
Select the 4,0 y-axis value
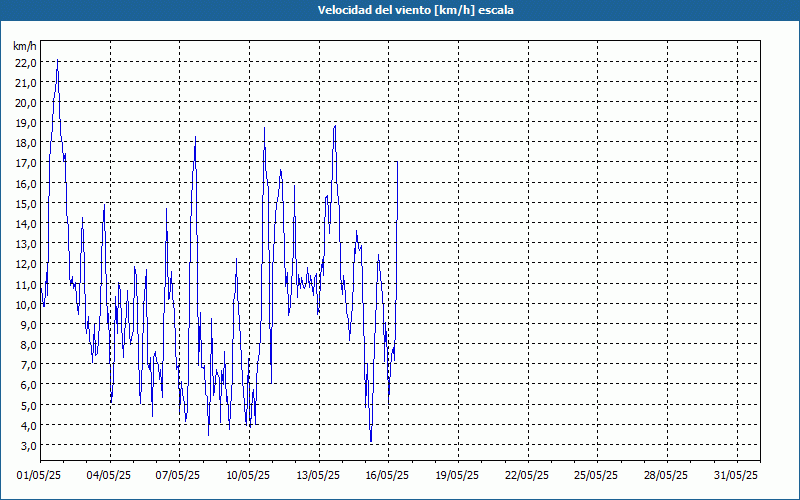pyautogui.click(x=29, y=426)
